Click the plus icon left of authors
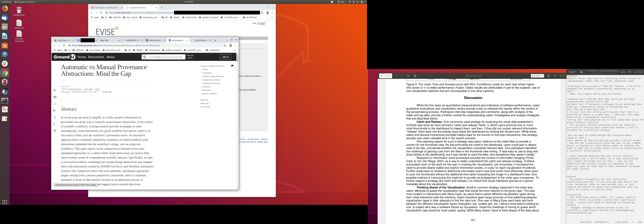Viewport: 644px width, 224px height. [x=54, y=90]
